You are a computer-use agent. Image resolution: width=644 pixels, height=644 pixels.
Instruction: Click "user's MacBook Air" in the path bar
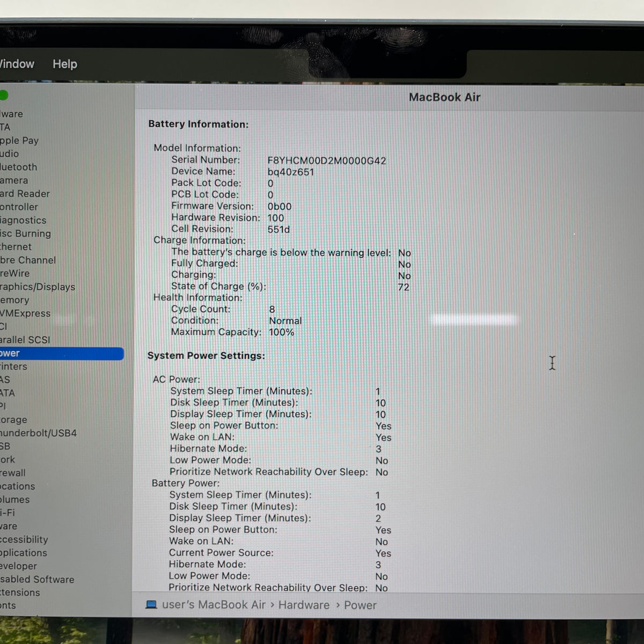214,605
